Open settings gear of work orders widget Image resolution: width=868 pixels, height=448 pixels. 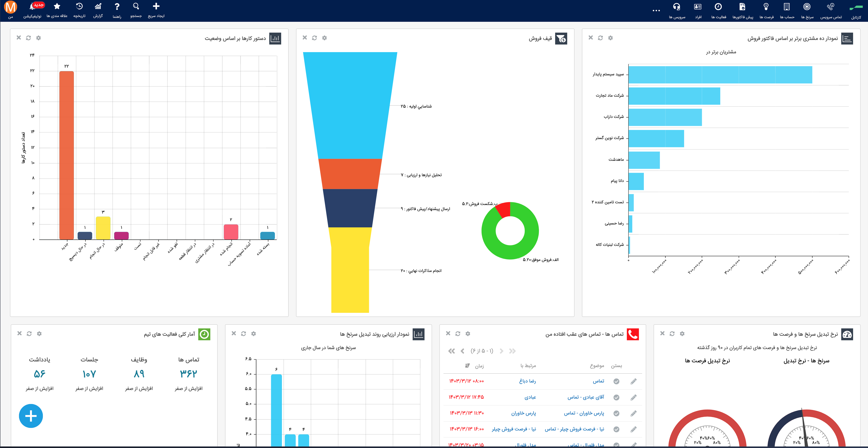pos(38,38)
